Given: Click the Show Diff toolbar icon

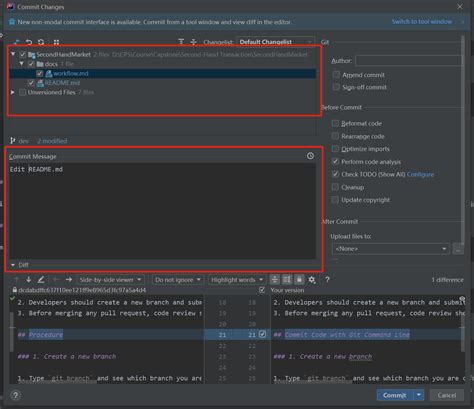Looking at the screenshot, I should click(x=16, y=42).
